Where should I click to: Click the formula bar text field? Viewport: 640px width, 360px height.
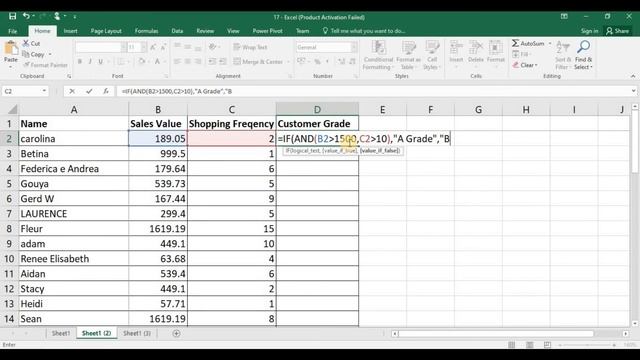click(373, 91)
